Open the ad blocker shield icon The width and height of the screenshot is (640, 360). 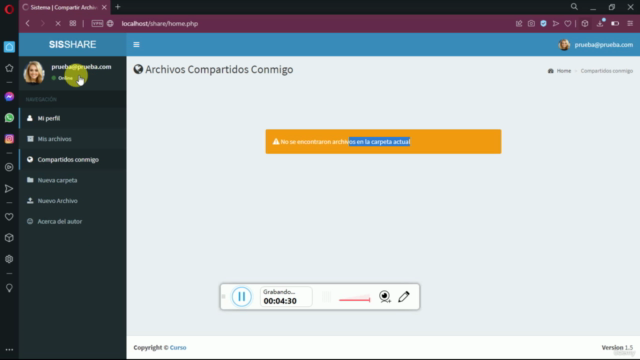click(x=543, y=24)
